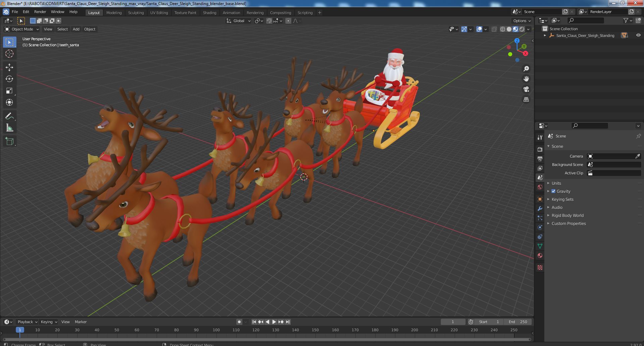
Task: Toggle snapping magnet icon
Action: (x=269, y=21)
